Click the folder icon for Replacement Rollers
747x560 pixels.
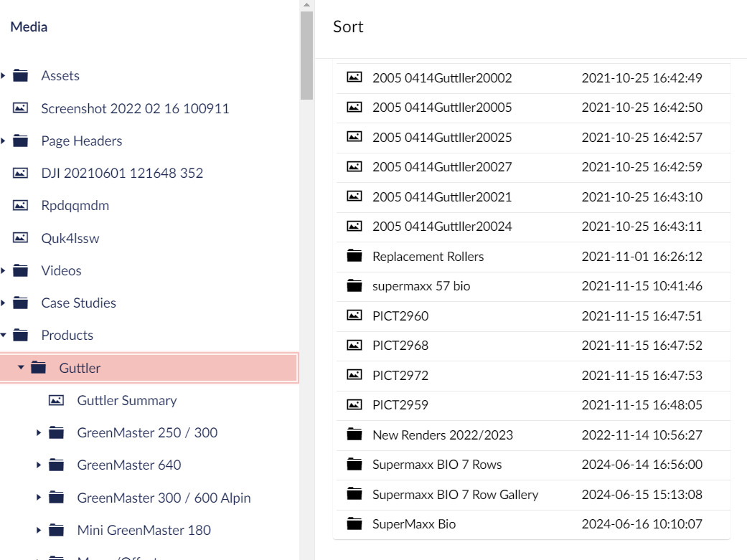click(x=354, y=256)
